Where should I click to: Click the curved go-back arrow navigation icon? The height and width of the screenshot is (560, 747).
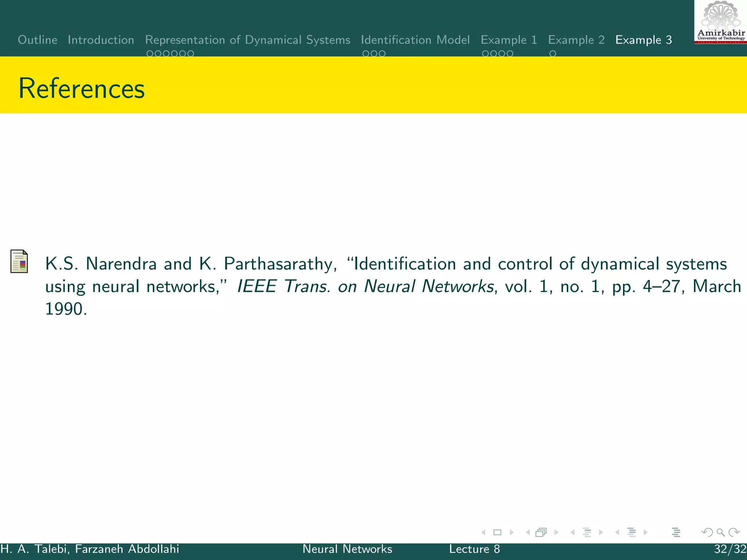tap(707, 532)
